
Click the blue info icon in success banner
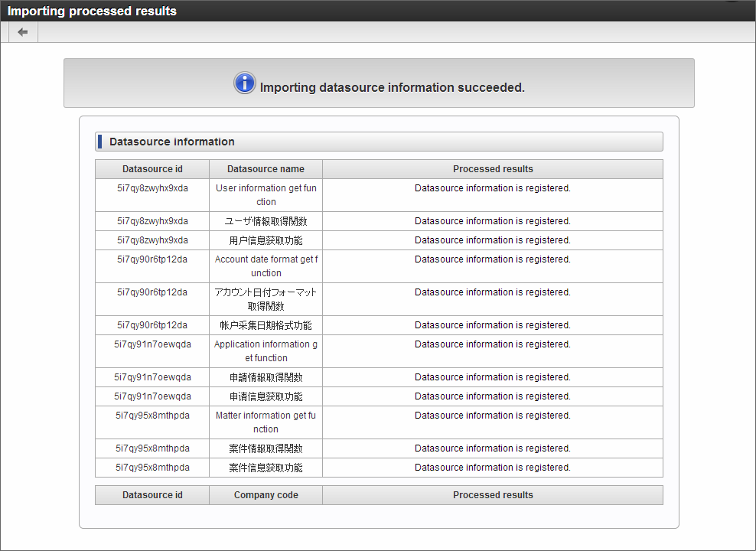244,83
